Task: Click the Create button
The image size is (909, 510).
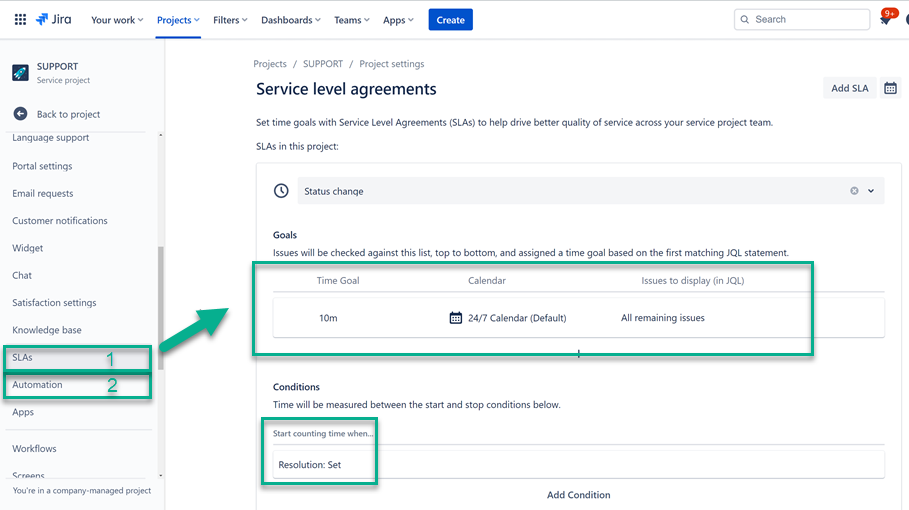Action: (450, 20)
